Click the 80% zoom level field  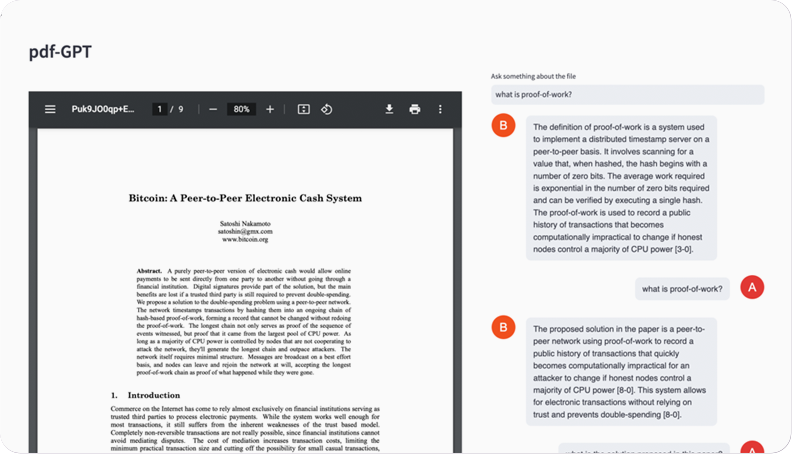click(241, 109)
